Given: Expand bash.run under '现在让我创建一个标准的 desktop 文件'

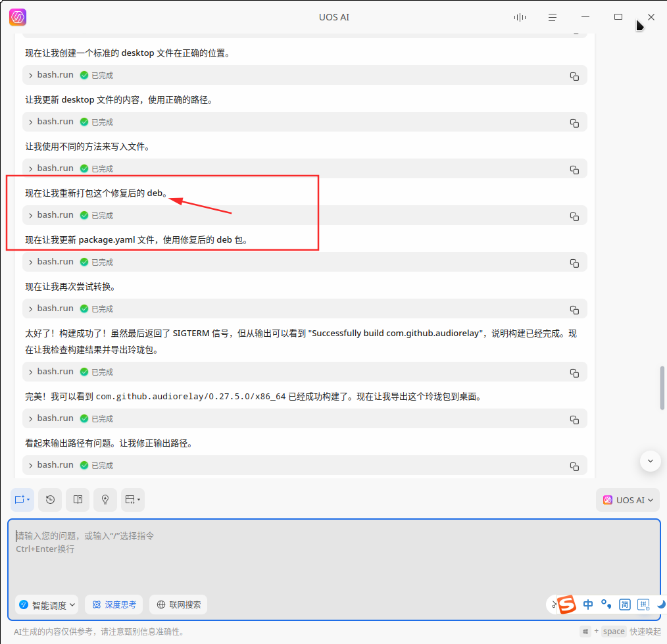Looking at the screenshot, I should 31,75.
